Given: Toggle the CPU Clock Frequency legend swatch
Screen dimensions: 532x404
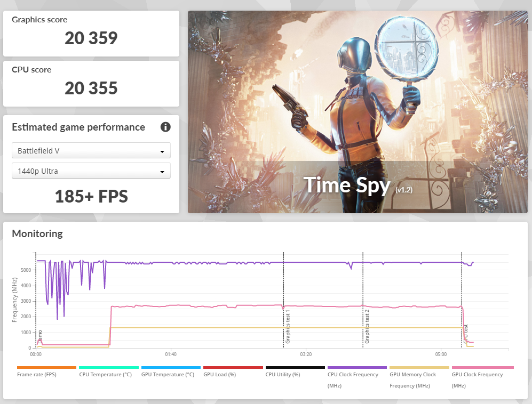Looking at the screenshot, I should click(x=357, y=367).
